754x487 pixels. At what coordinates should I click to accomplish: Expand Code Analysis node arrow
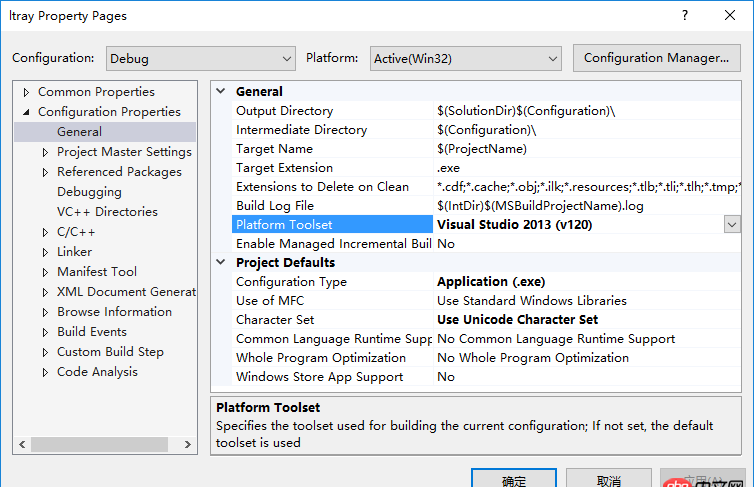click(x=45, y=372)
